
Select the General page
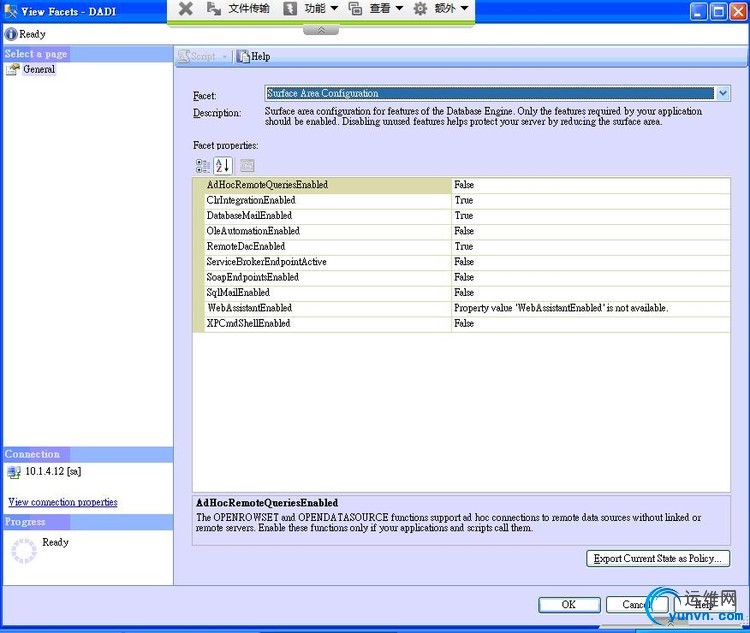(38, 70)
